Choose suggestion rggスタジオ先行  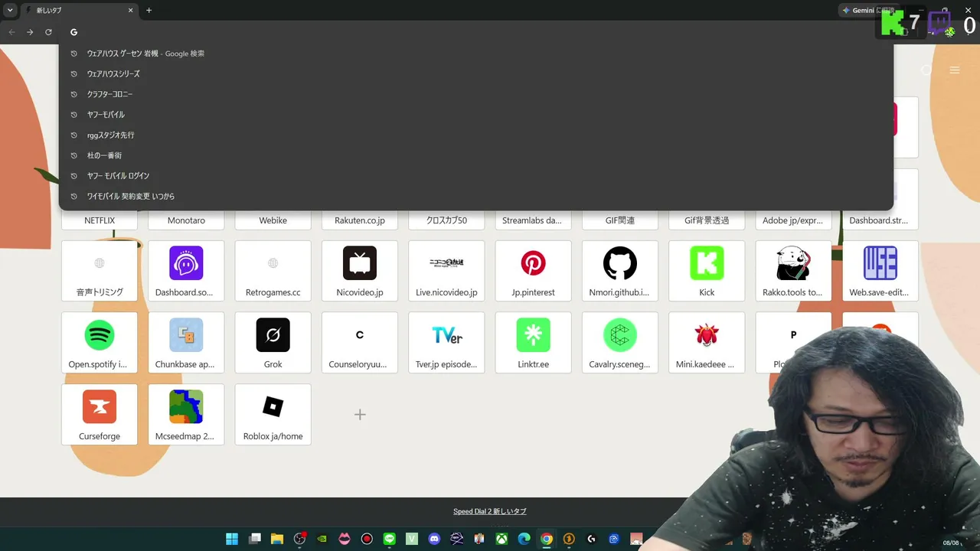(x=476, y=135)
